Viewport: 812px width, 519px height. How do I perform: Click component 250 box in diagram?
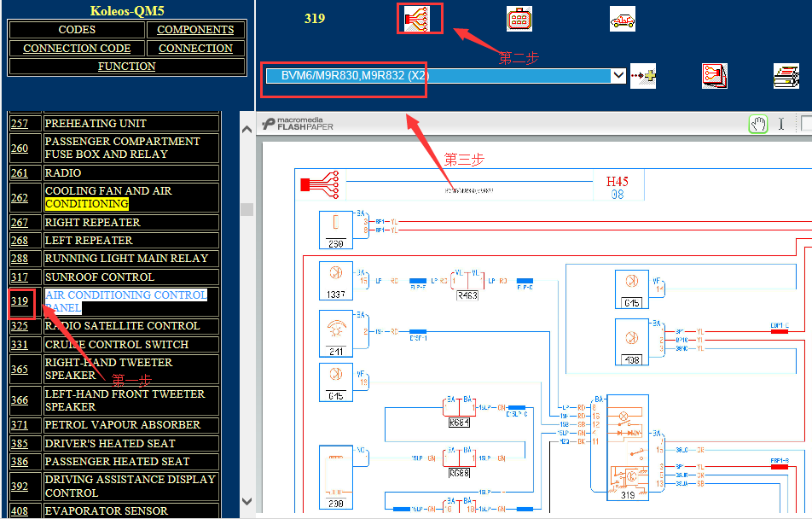tap(336, 230)
